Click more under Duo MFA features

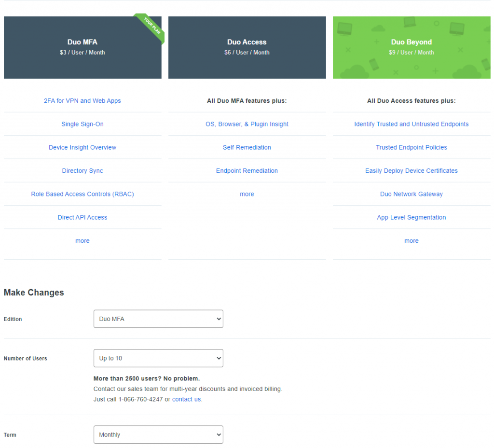[82, 240]
